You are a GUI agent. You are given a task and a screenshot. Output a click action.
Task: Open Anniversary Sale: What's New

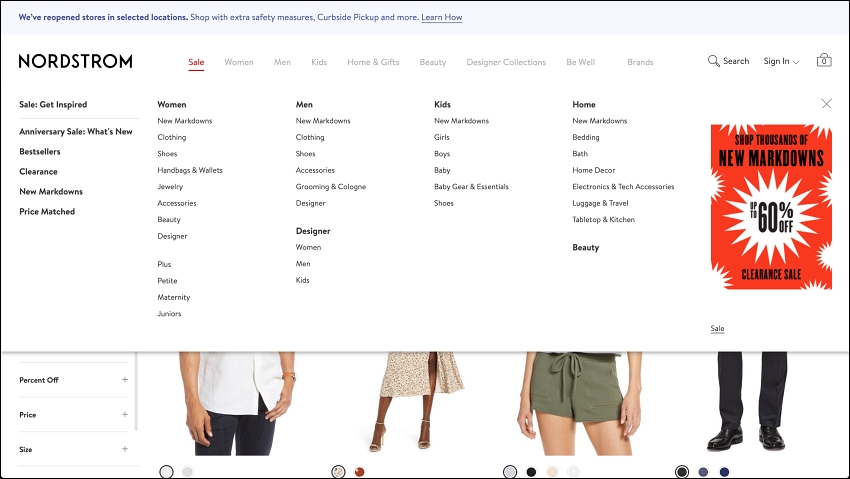pyautogui.click(x=76, y=132)
